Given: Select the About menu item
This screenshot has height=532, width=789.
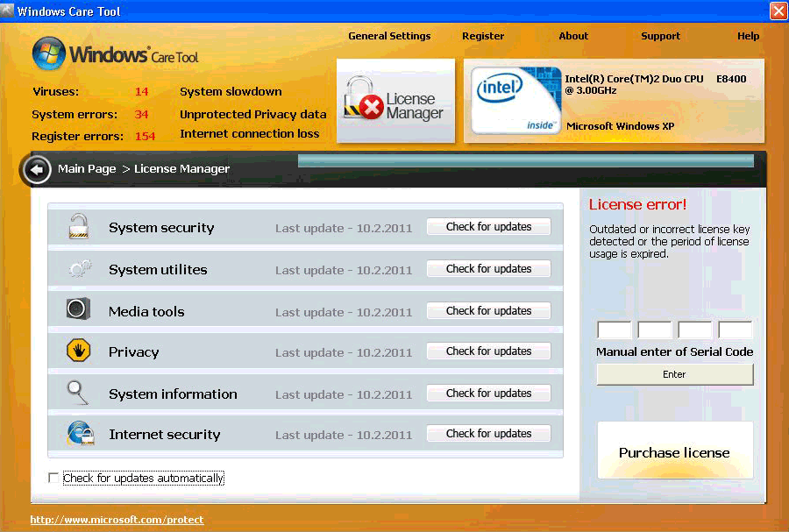Looking at the screenshot, I should pos(572,36).
